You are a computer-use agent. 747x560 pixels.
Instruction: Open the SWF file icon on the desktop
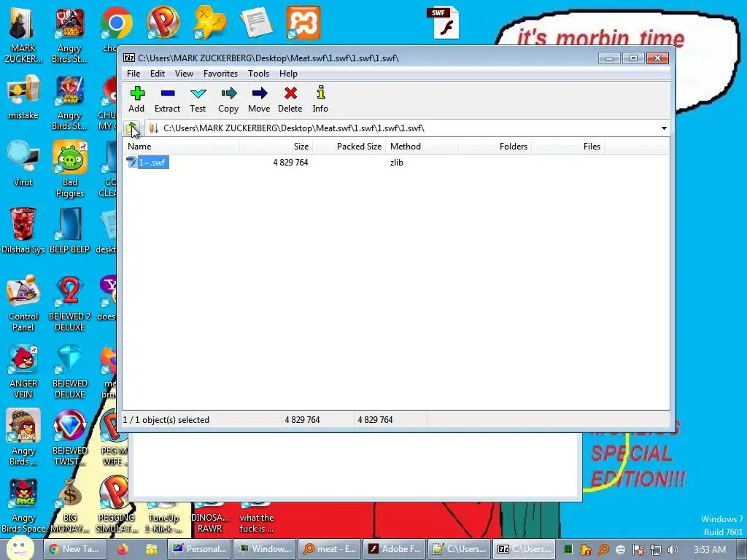[x=445, y=23]
